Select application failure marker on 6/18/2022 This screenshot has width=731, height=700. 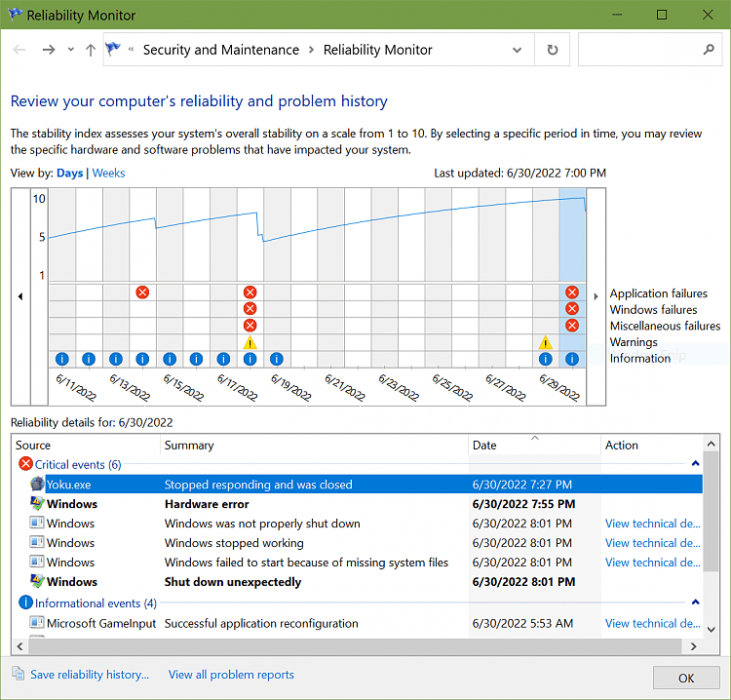pos(250,292)
